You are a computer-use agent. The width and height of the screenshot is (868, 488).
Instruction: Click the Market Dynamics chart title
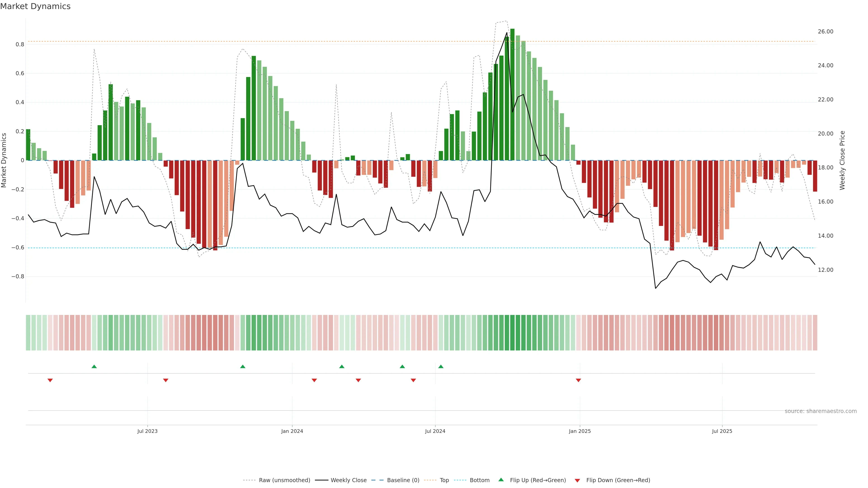pyautogui.click(x=35, y=6)
